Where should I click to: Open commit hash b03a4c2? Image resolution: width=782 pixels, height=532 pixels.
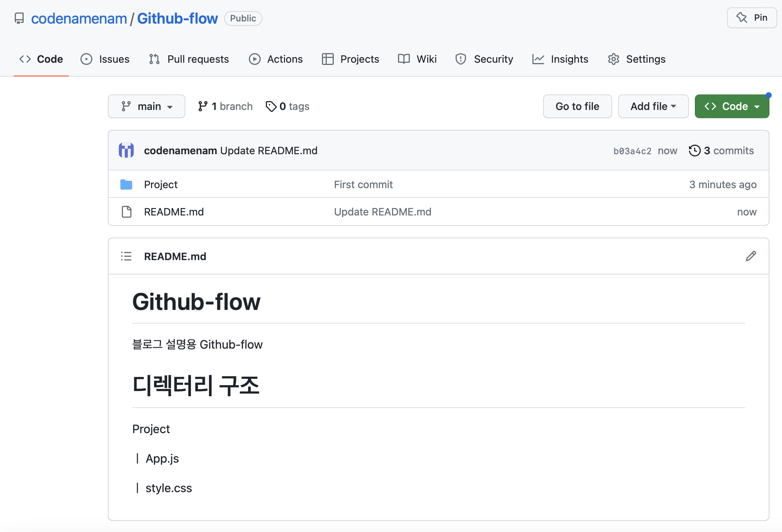(632, 151)
